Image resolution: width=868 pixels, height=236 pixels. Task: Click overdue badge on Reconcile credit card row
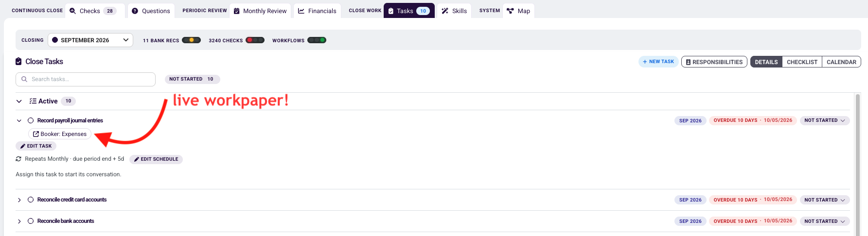pos(753,200)
